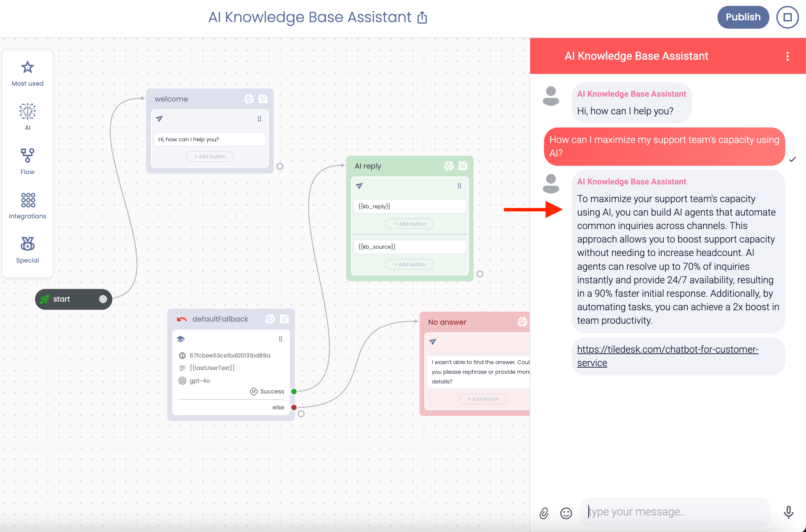Viewport: 806px width, 532px height.
Task: Click Add button under Hi, how can I help you
Action: pyautogui.click(x=210, y=156)
